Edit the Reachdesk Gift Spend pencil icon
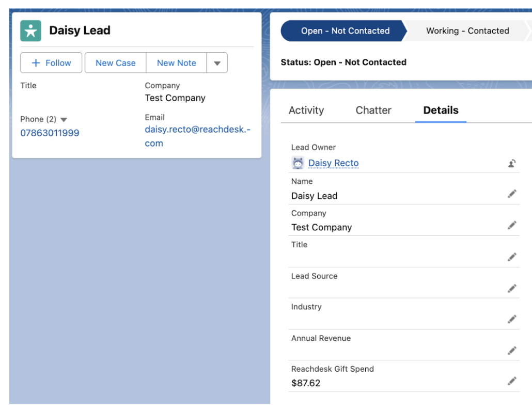This screenshot has width=532, height=410. tap(511, 380)
